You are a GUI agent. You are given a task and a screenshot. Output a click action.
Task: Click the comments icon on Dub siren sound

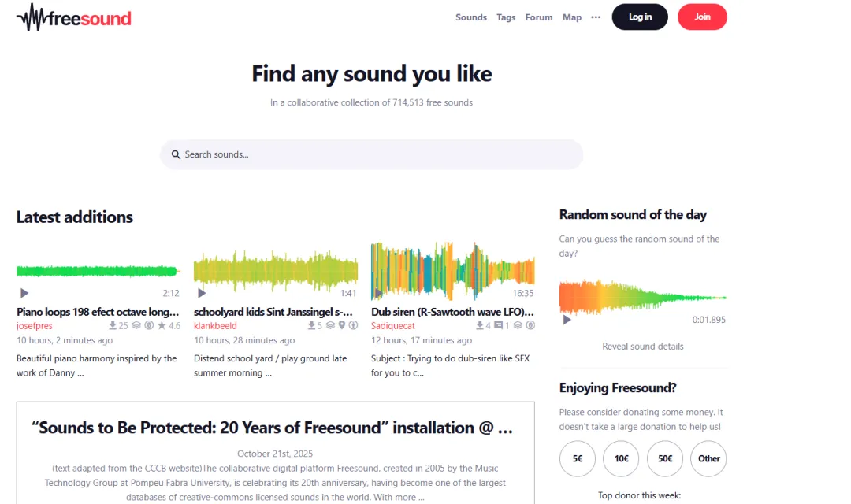498,325
